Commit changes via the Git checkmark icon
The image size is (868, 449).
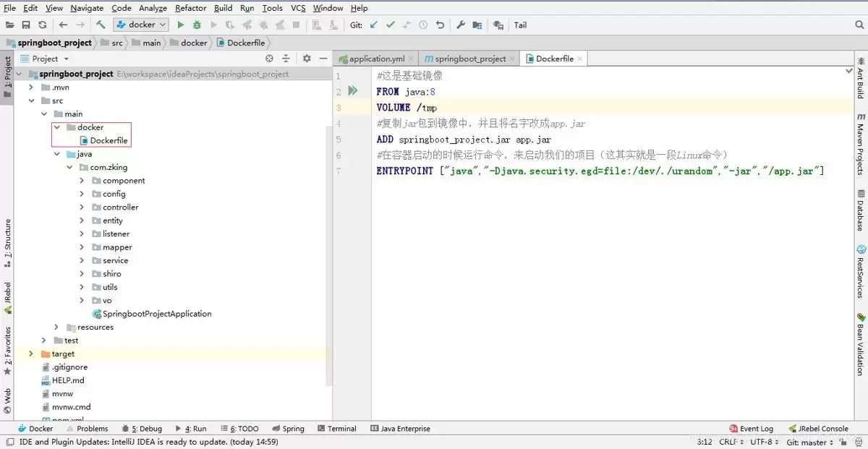tap(390, 25)
